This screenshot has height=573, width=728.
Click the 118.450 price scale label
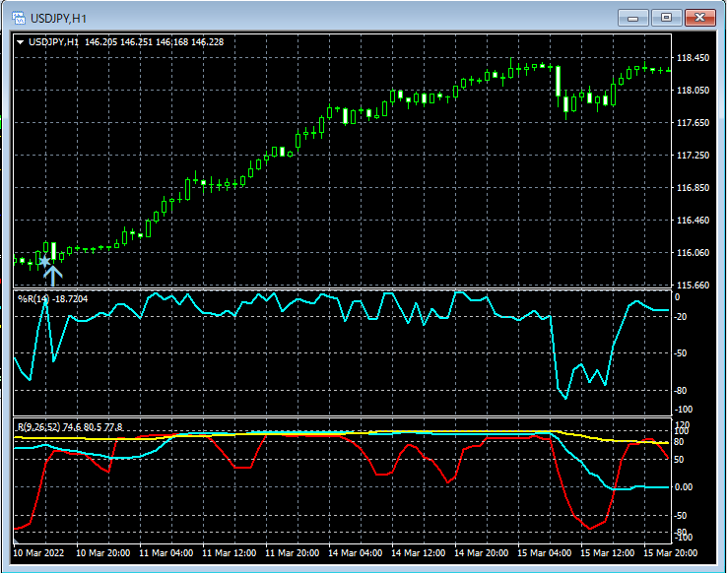(x=694, y=58)
